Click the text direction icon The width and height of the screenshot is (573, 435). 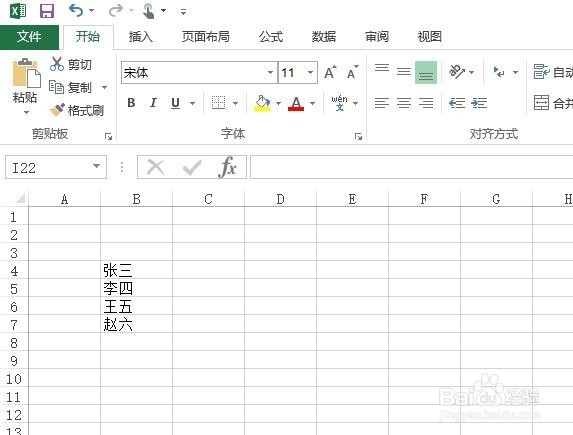pos(499,72)
